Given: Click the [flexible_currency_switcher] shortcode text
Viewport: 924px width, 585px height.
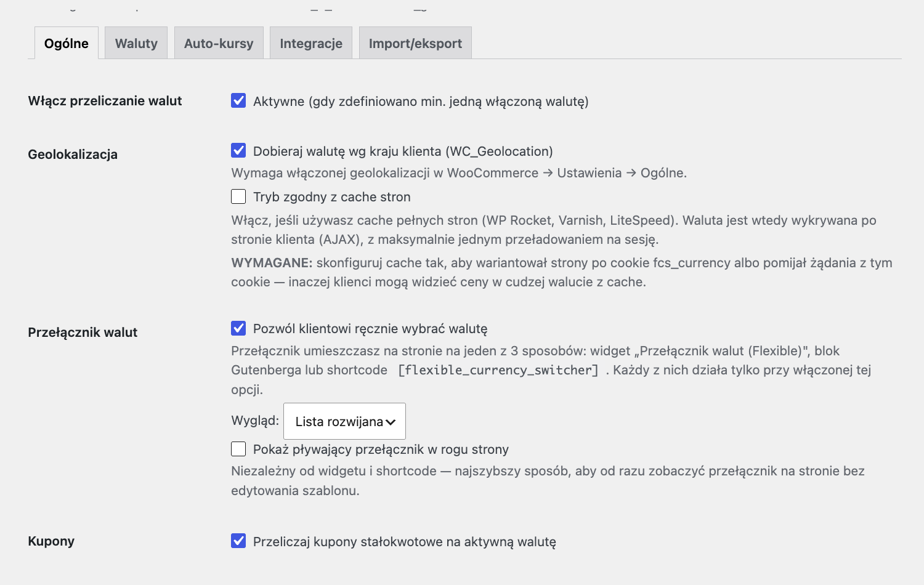Looking at the screenshot, I should [498, 370].
